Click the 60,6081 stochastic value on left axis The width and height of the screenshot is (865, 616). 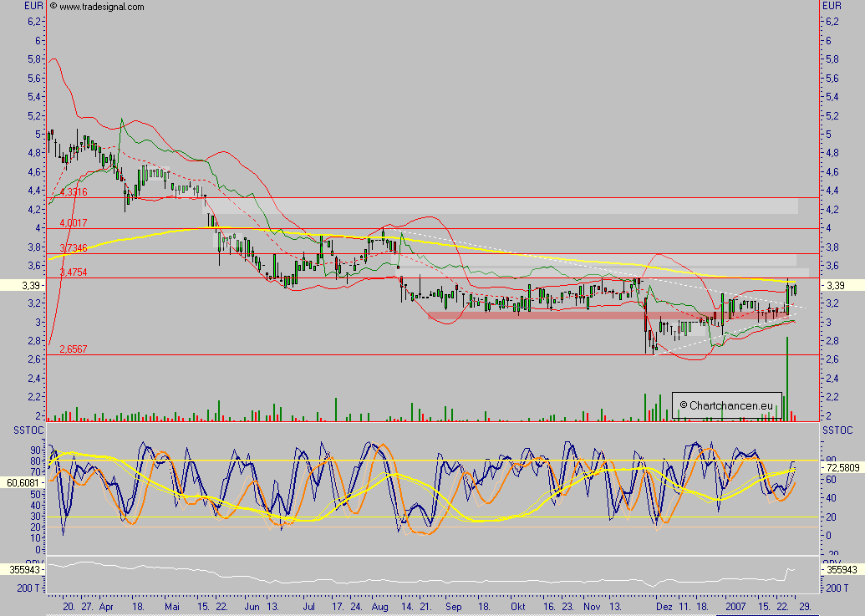click(x=23, y=482)
